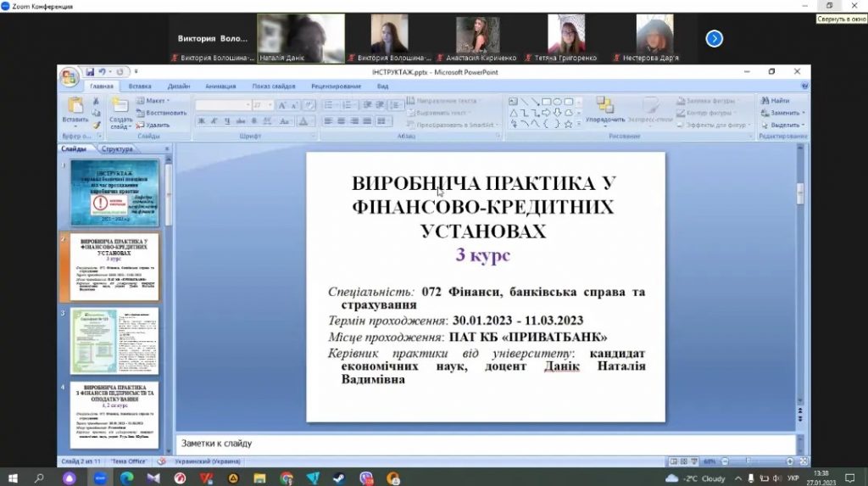Image resolution: width=868 pixels, height=486 pixels.
Task: Select slide 3 thumbnail in the panel
Action: [x=114, y=341]
